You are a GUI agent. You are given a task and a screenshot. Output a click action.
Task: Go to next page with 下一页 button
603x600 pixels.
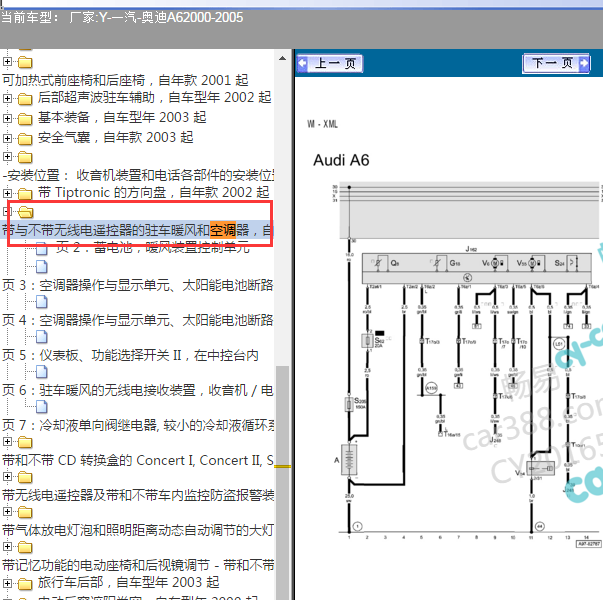tap(556, 63)
